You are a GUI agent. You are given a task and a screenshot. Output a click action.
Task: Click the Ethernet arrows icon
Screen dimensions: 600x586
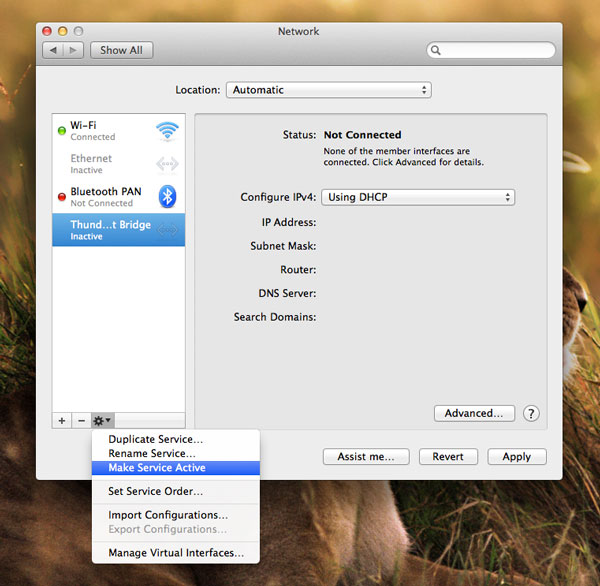point(167,164)
